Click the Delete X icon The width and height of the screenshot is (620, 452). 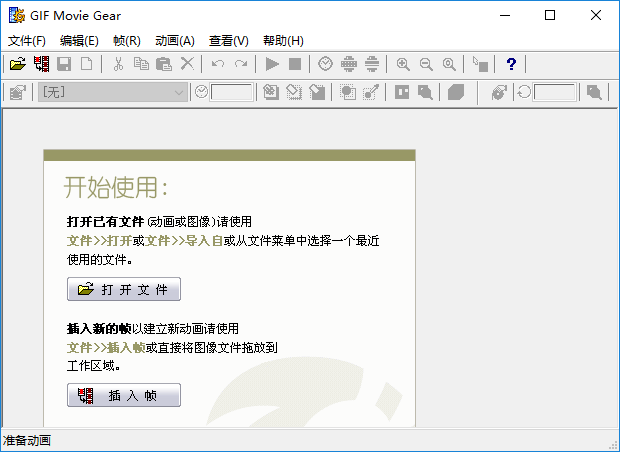tap(187, 64)
